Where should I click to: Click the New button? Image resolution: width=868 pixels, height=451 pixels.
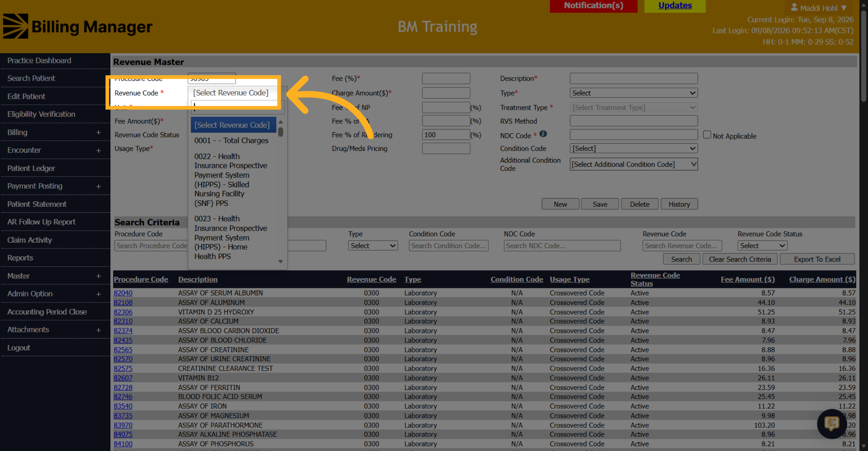pos(560,204)
